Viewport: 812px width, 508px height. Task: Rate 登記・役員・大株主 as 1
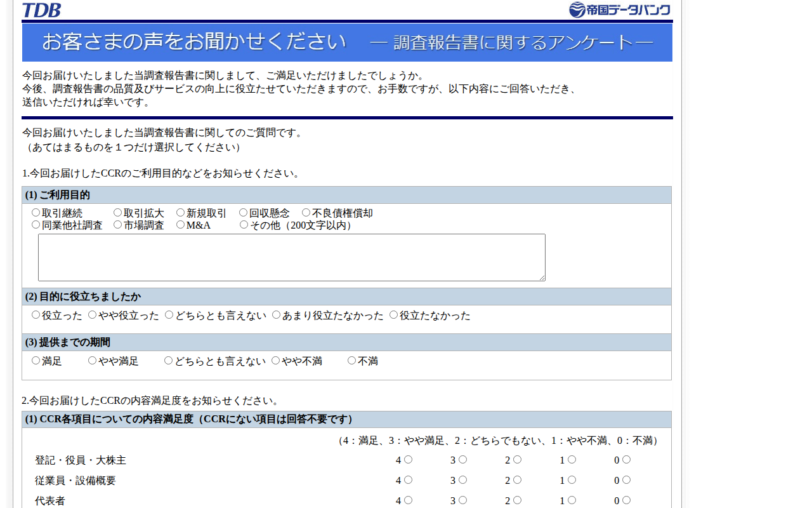point(572,459)
